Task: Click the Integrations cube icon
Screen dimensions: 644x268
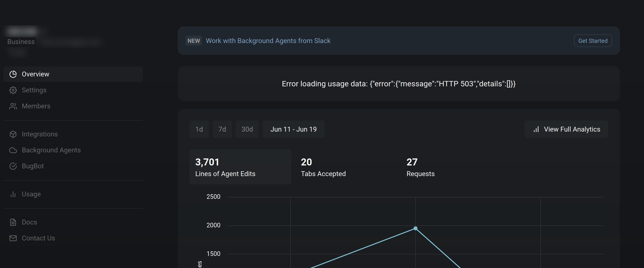Action: tap(13, 134)
